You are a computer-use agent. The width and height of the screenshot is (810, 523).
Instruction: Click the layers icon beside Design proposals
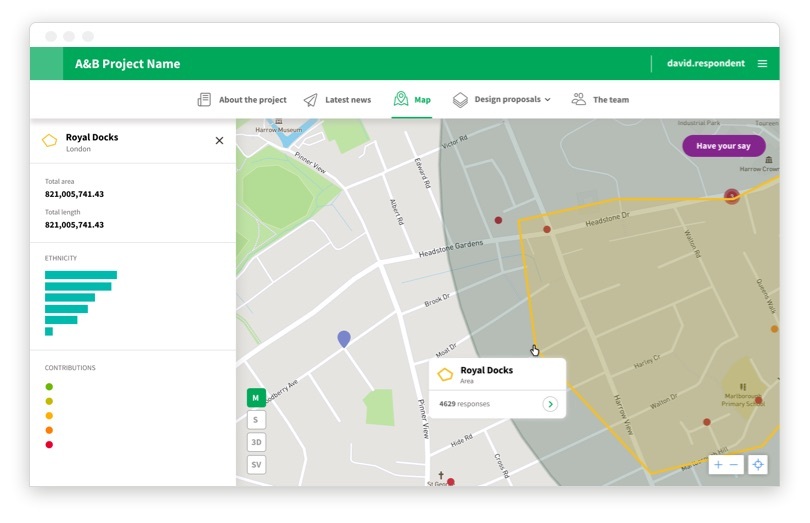pyautogui.click(x=460, y=100)
